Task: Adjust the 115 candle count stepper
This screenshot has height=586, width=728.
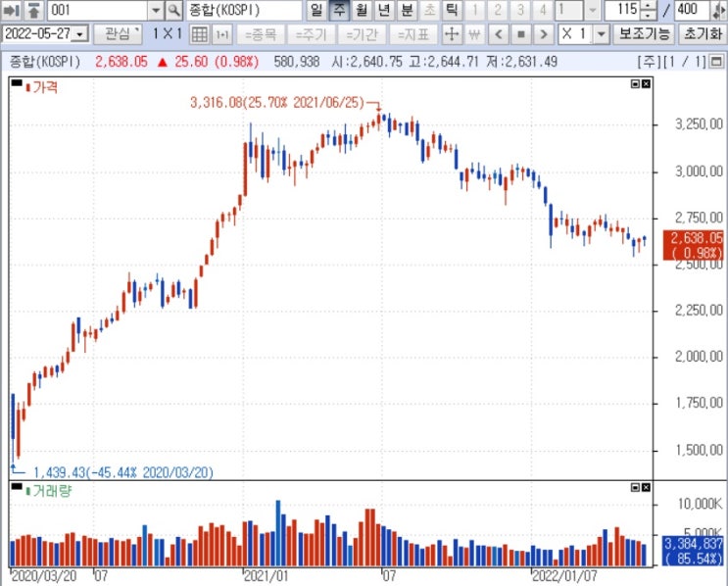Action: (648, 10)
